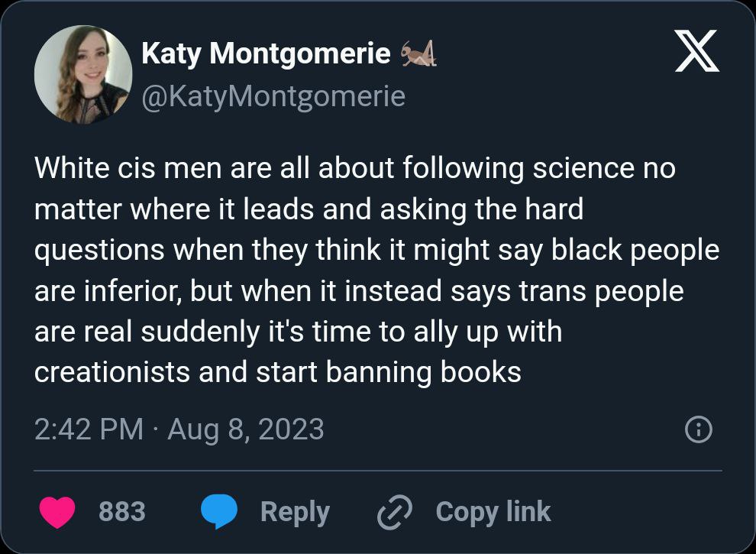Screen dimensions: 756x554
Task: Click the display name Katy Montgomerie
Action: click(266, 53)
